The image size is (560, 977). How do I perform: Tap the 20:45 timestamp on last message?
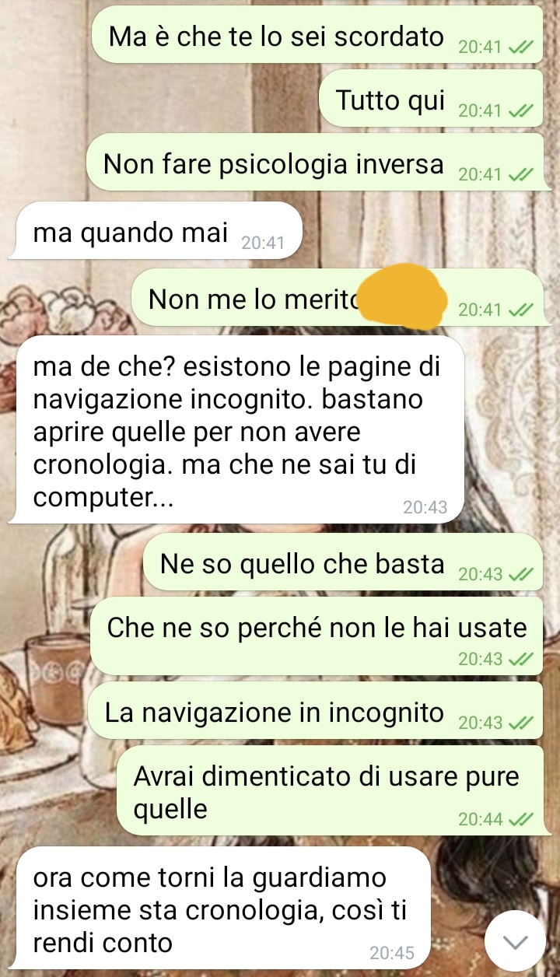click(393, 952)
